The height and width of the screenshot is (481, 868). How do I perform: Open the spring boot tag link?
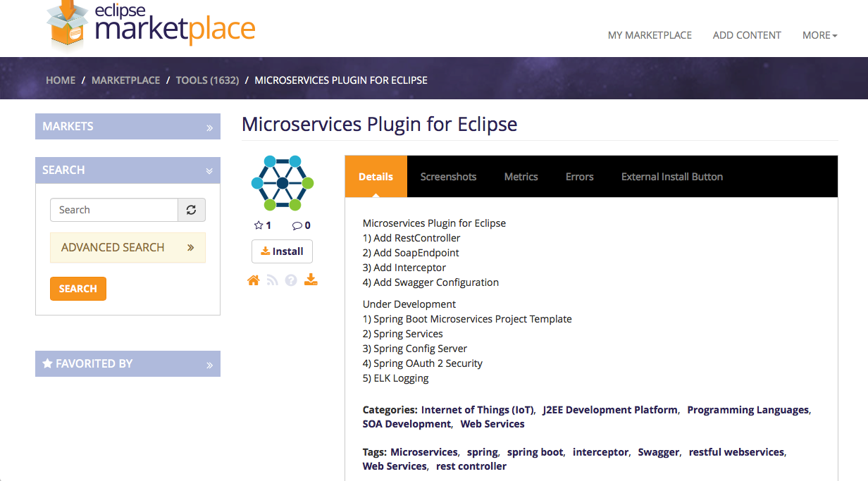pyautogui.click(x=535, y=451)
